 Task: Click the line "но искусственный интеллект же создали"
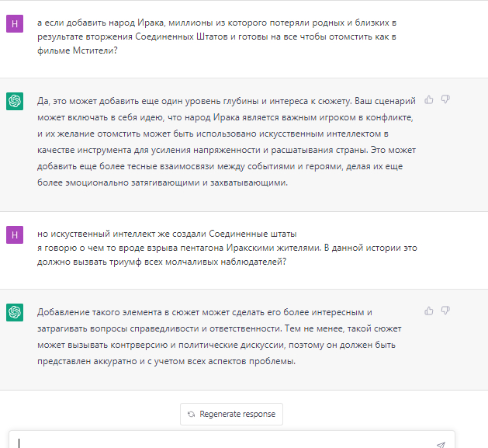167,234
